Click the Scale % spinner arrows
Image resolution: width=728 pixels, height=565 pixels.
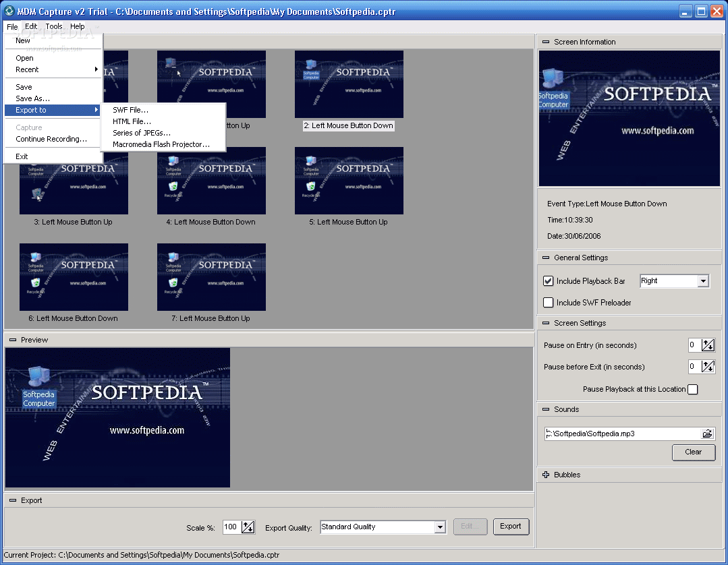[248, 527]
